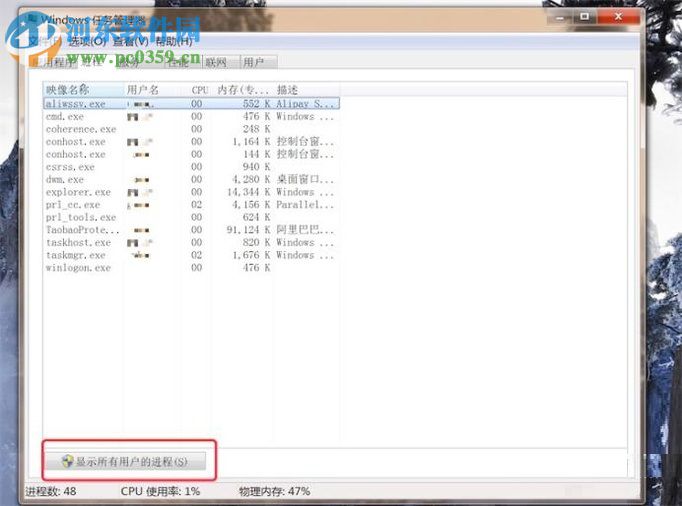Sort processes by the 映像名称 column header
The width and height of the screenshot is (682, 506).
[84, 90]
